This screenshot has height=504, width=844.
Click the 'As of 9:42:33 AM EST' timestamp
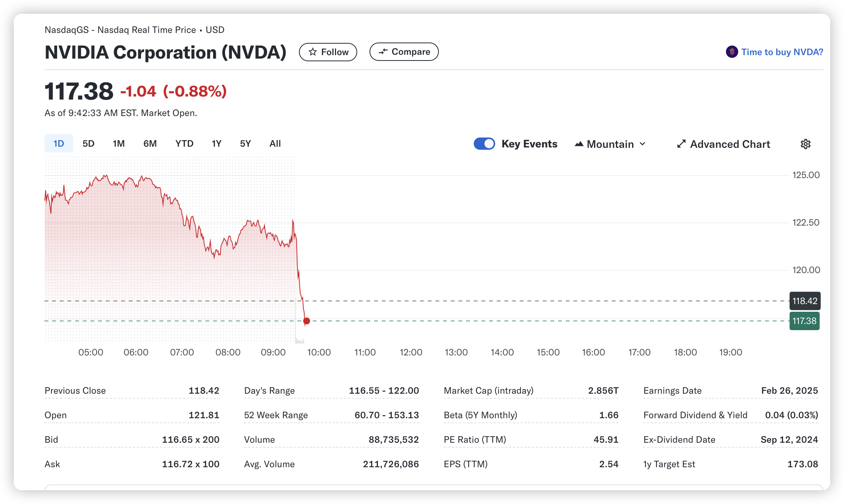click(121, 113)
